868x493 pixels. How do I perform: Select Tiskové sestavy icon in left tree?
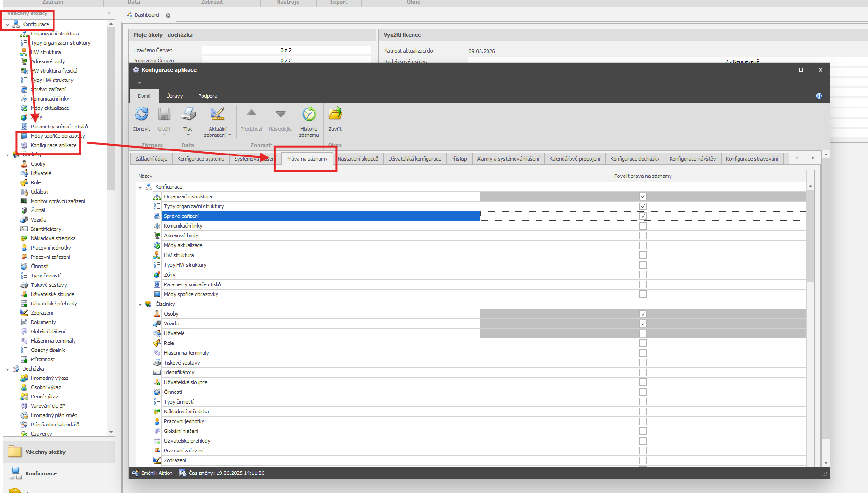(24, 285)
